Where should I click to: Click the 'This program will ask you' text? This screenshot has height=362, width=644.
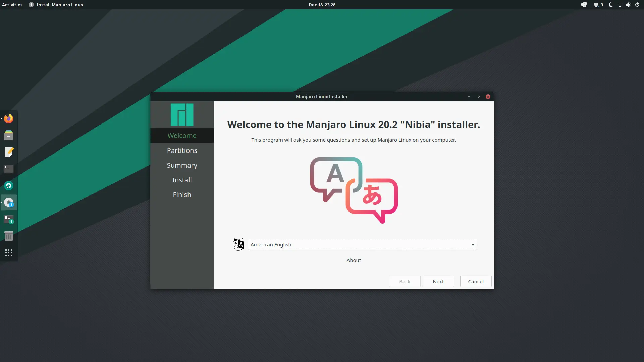(354, 140)
